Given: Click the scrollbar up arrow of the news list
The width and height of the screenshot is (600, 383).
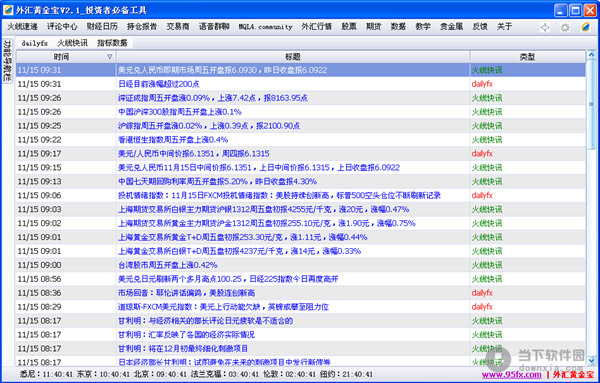Looking at the screenshot, I should [591, 55].
